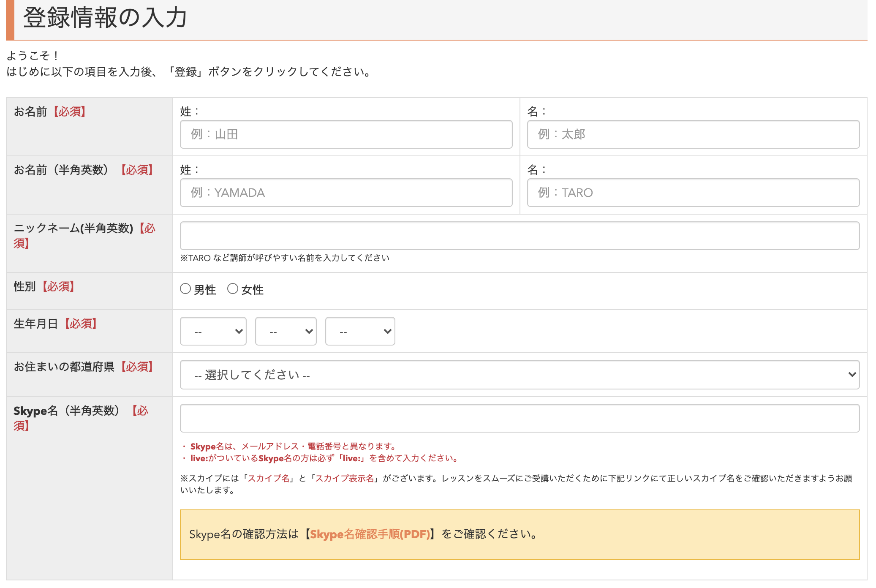
Task: Select the 女性 radio button
Action: click(x=233, y=289)
